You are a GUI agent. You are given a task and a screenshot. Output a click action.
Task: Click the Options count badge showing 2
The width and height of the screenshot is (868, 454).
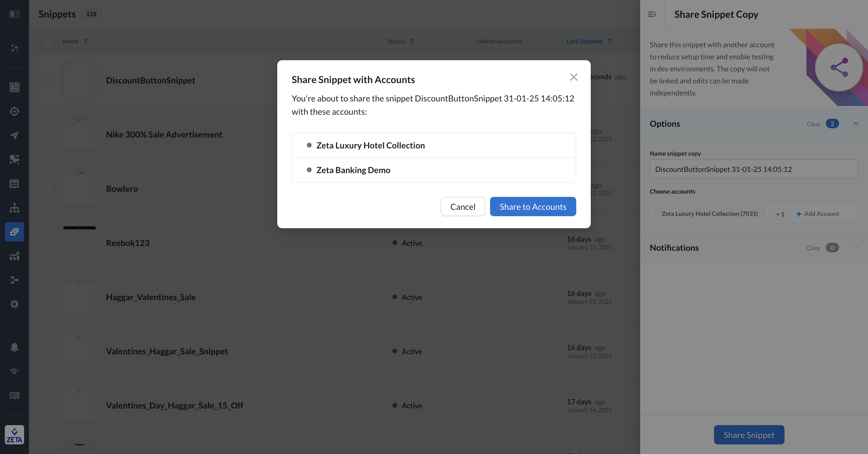click(832, 123)
